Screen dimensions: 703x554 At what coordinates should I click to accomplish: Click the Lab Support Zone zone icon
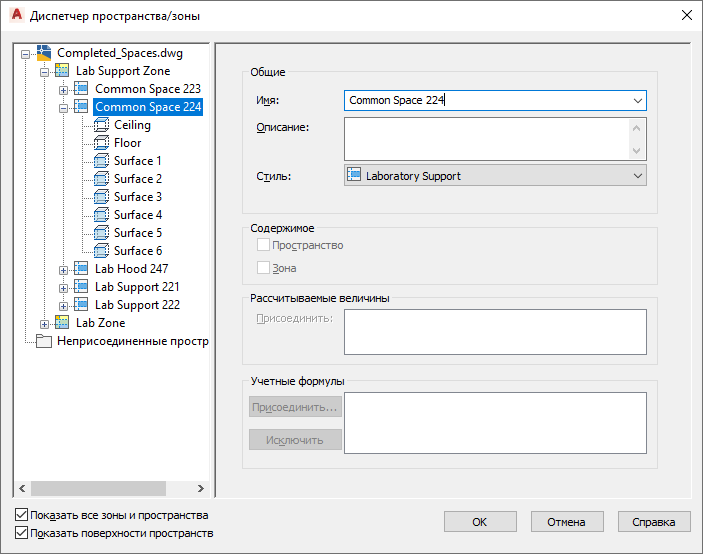tap(62, 70)
